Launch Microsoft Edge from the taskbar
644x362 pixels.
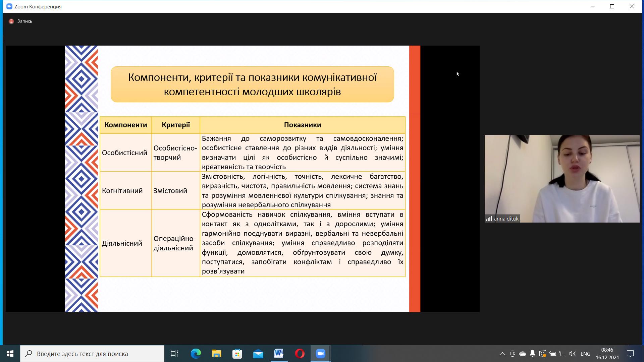(x=196, y=354)
